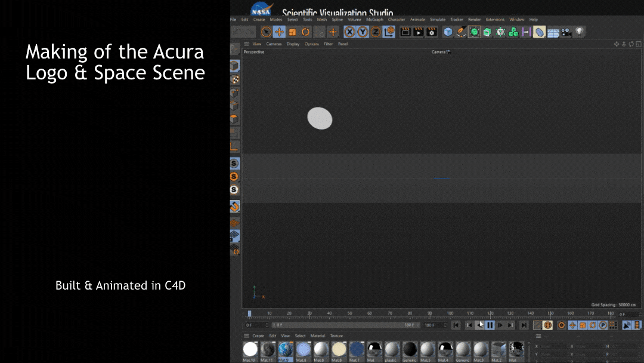This screenshot has width=644, height=363.
Task: Activate the Rotate tool
Action: tap(305, 32)
